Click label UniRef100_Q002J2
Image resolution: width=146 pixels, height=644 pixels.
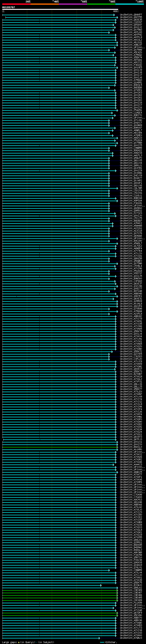point(131,27)
